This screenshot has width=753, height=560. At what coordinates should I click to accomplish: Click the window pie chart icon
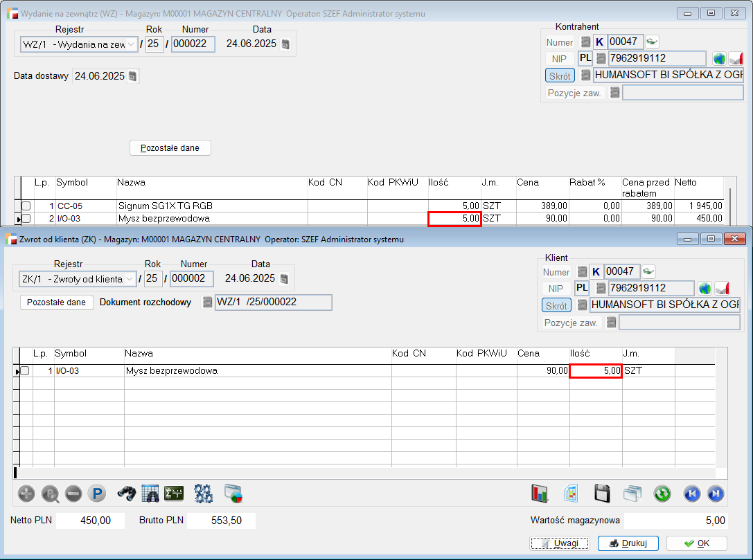(233, 494)
